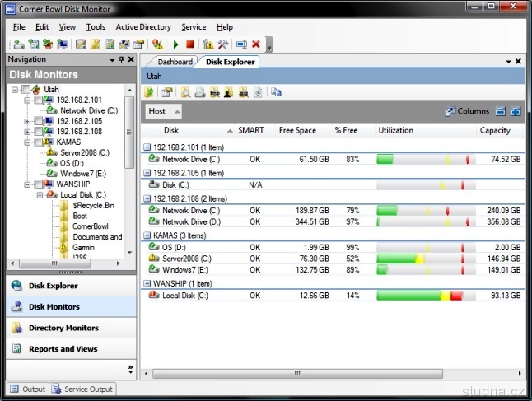Click the green Start play icon in toolbar
This screenshot has height=401, width=532.
[176, 44]
